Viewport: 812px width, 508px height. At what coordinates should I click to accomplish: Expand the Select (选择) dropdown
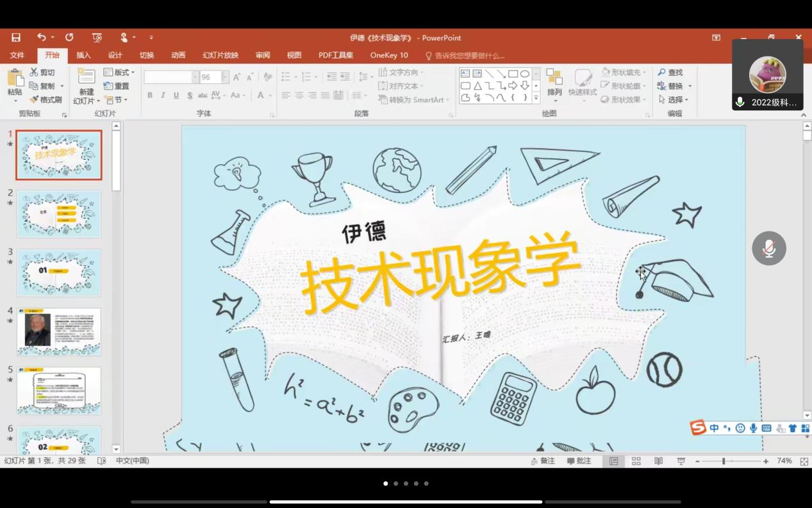(x=674, y=99)
